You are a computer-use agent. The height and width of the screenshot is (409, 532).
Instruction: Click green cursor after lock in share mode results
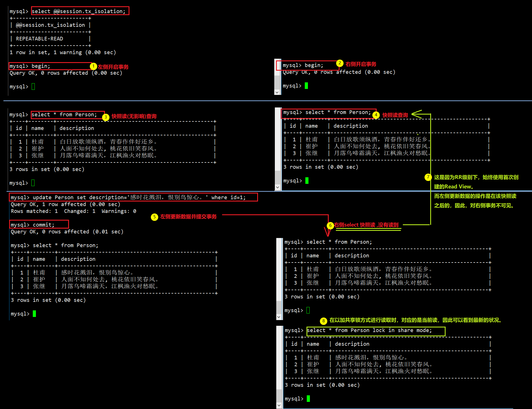308,398
